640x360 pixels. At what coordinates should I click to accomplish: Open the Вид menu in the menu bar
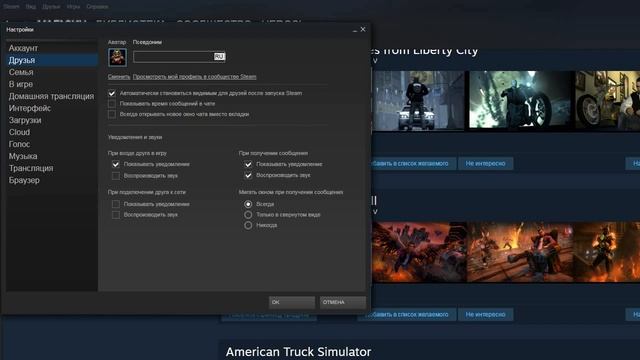click(31, 7)
